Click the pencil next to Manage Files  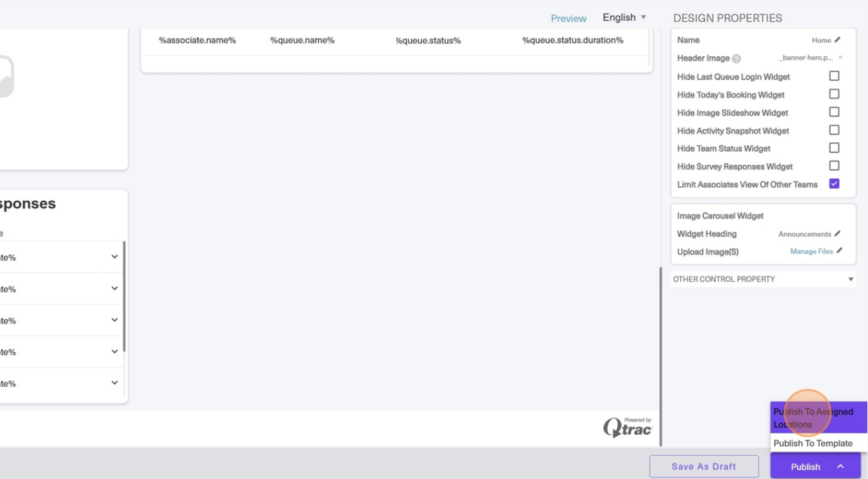839,251
